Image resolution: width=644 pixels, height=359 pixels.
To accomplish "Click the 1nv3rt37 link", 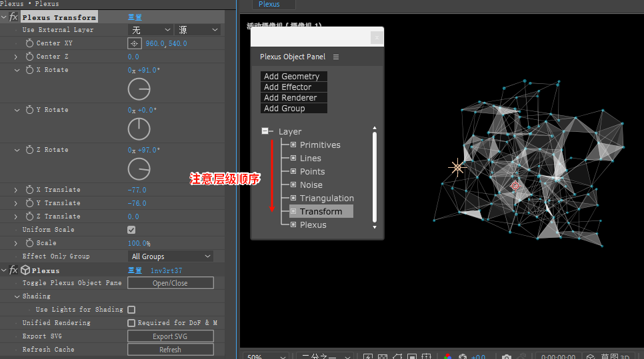I will pyautogui.click(x=167, y=270).
